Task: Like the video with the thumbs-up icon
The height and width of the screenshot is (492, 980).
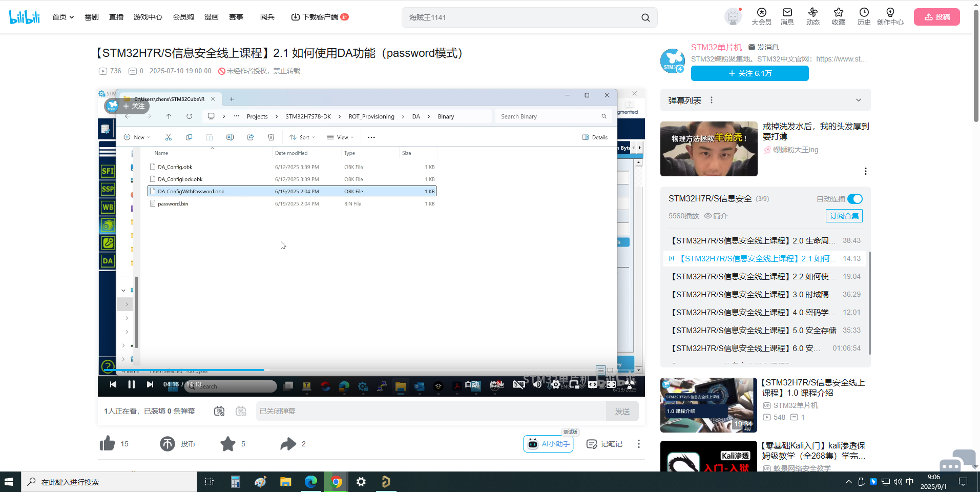Action: point(108,443)
